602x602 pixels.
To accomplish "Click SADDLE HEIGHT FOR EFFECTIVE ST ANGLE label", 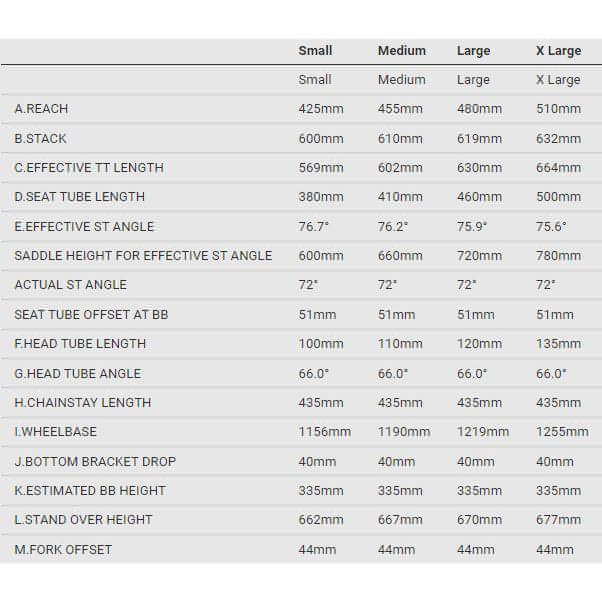I will (x=143, y=256).
